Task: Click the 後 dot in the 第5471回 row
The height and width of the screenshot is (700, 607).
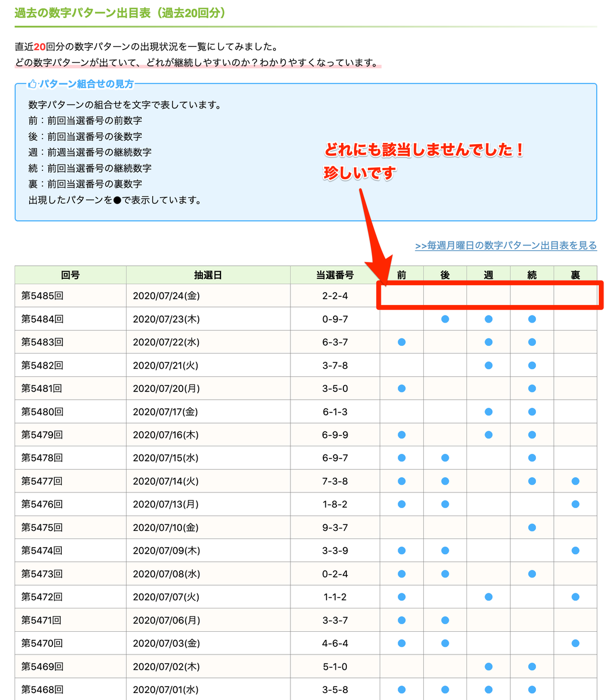Action: (445, 620)
